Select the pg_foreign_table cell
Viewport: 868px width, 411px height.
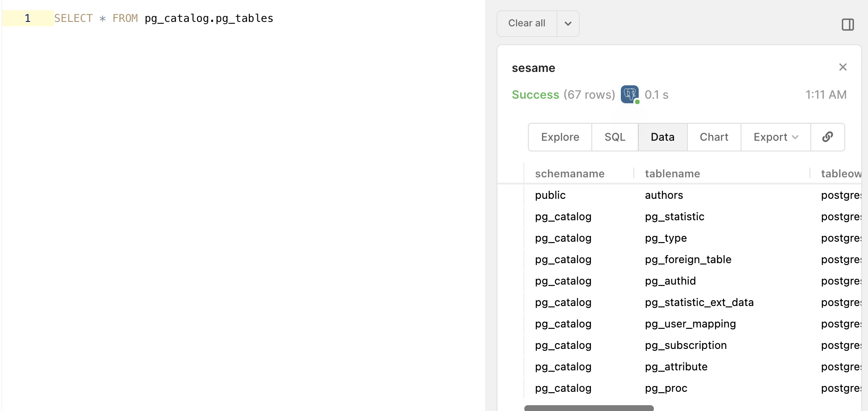tap(688, 260)
